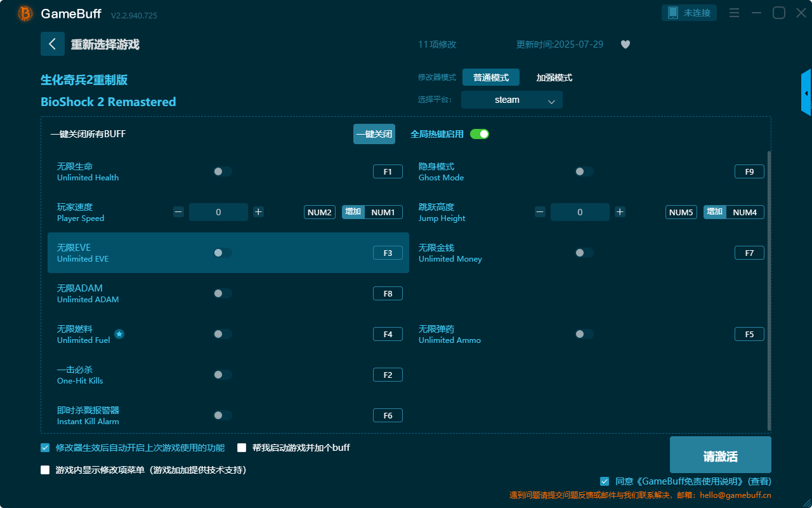Click the F4 hotkey for Unlimited Fuel

pos(388,334)
